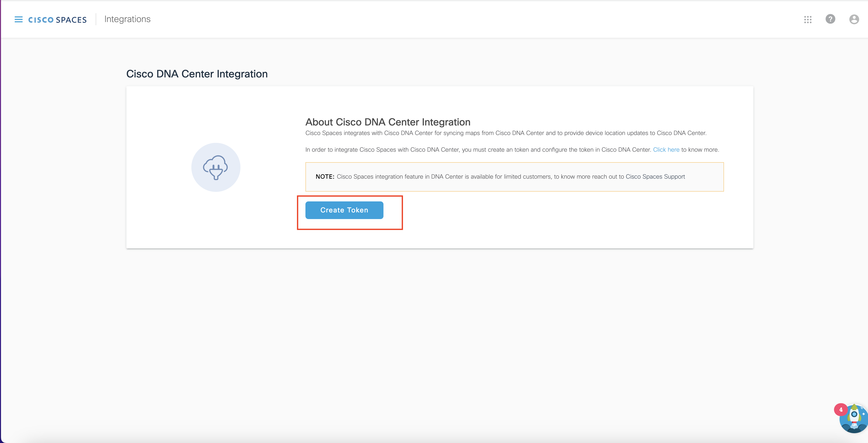
Task: Click the red notification badge showing 4
Action: [841, 410]
